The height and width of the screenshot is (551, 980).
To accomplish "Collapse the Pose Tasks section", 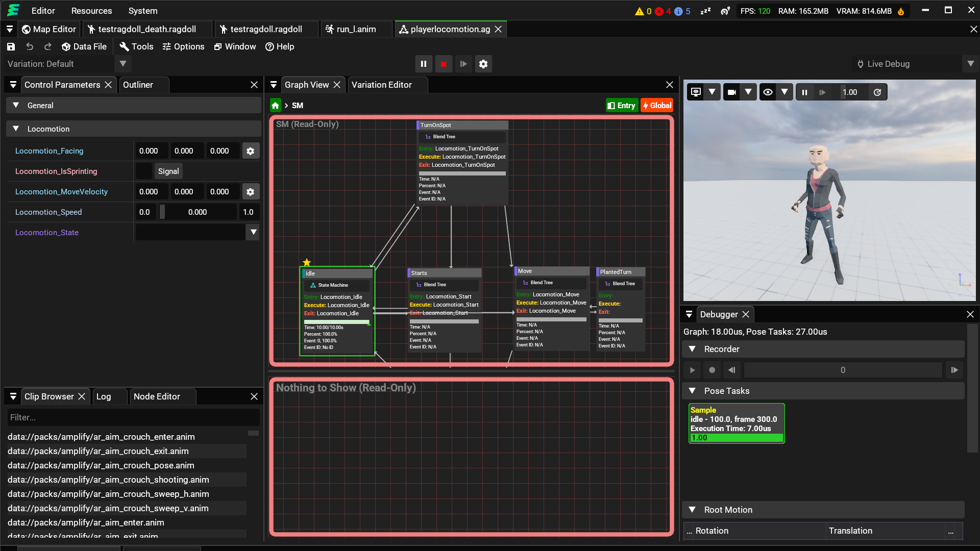I will [692, 391].
